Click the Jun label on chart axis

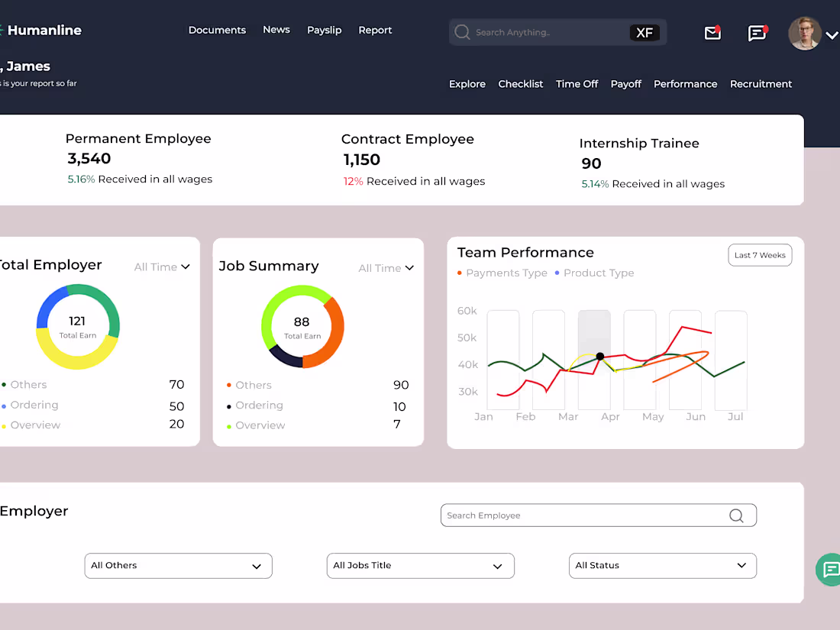coord(696,417)
